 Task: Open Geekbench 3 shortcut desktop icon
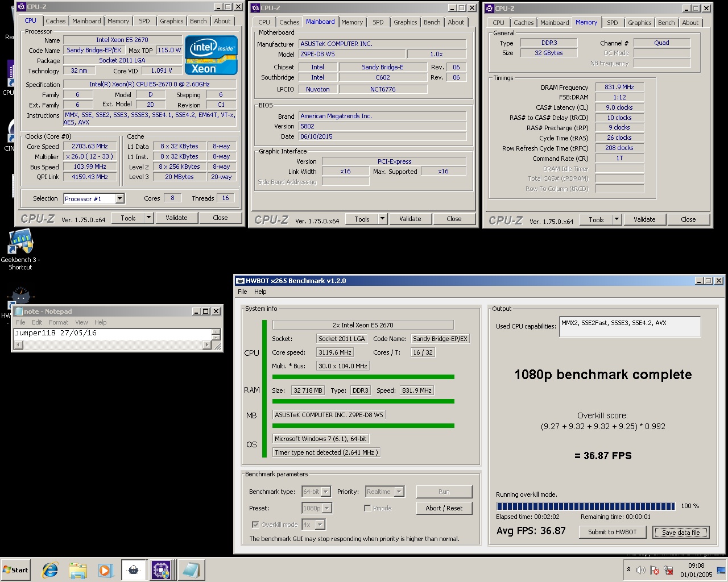(x=20, y=250)
